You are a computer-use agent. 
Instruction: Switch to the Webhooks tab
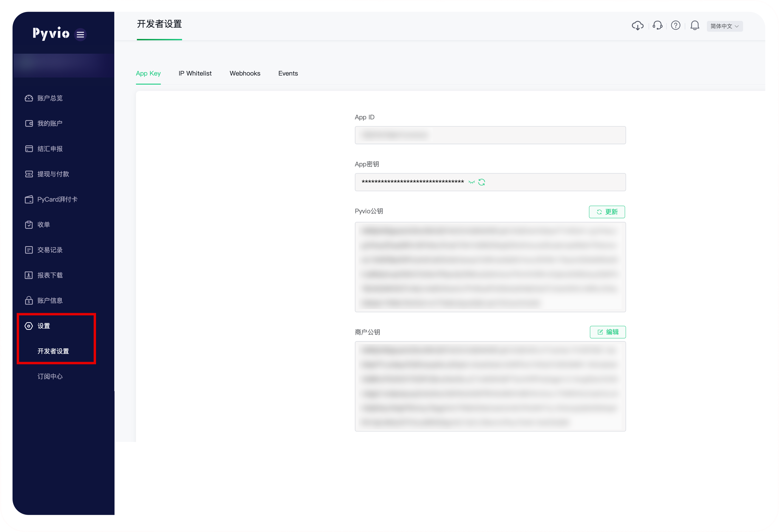[x=245, y=73]
